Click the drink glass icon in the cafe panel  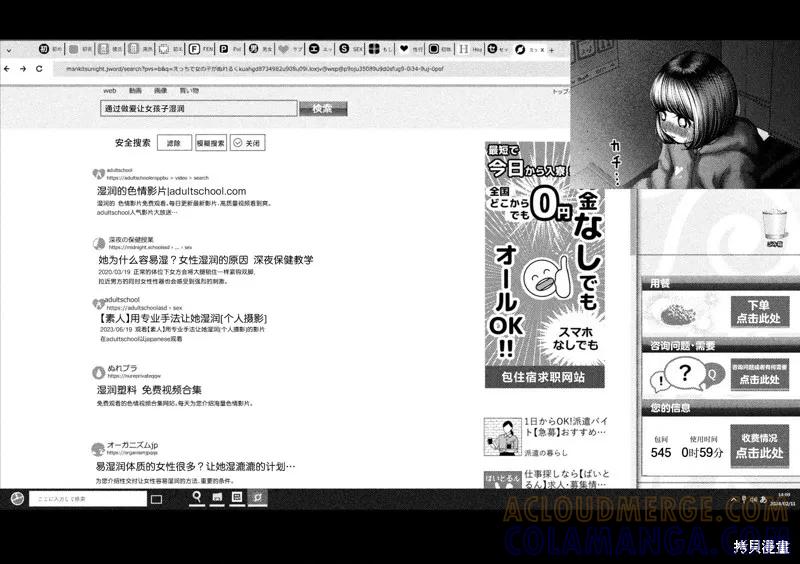click(x=774, y=225)
